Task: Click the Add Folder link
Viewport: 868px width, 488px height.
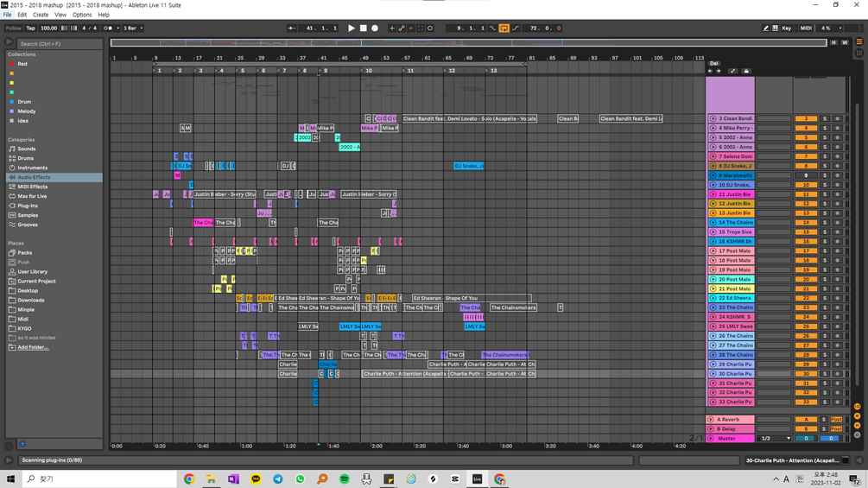Action: point(33,347)
